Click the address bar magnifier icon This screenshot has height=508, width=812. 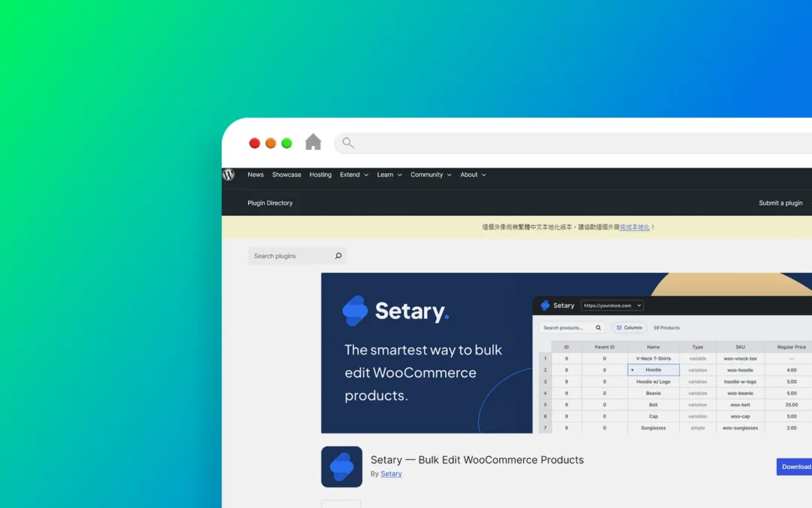pyautogui.click(x=348, y=142)
